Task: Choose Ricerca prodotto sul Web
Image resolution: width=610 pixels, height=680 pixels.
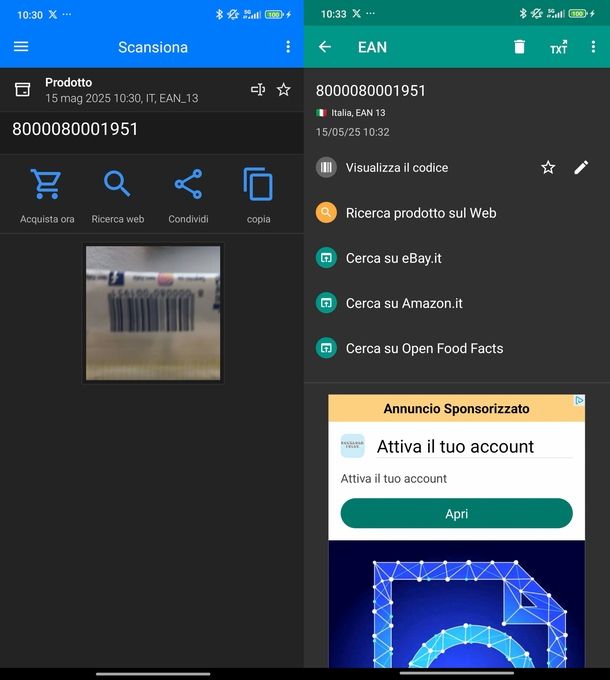Action: (421, 213)
